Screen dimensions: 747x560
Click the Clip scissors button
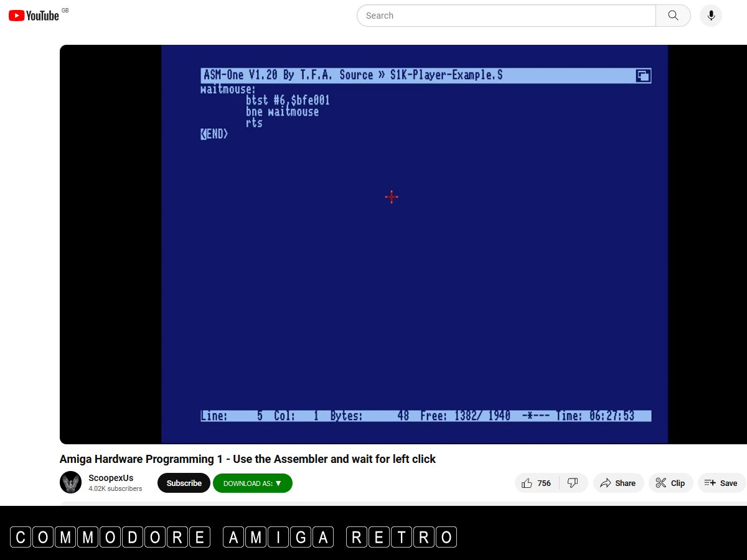point(670,483)
